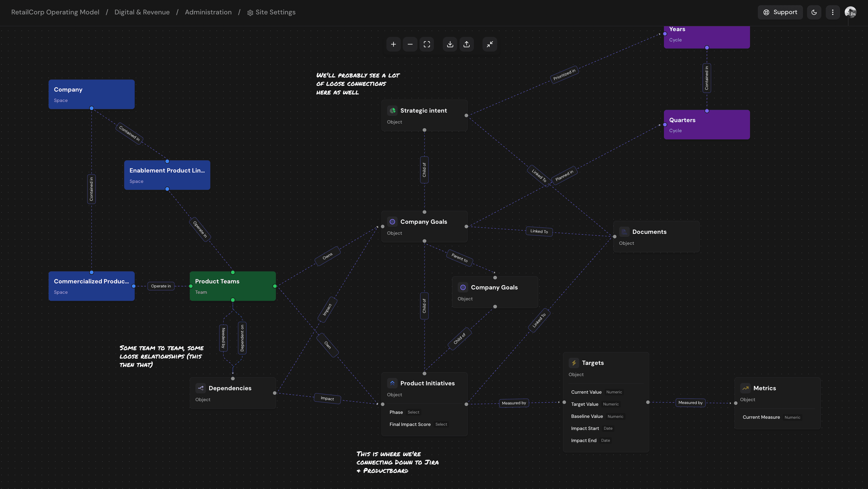Screen dimensions: 868x489
Task: Toggle dark mode moon icon
Action: [x=814, y=12]
